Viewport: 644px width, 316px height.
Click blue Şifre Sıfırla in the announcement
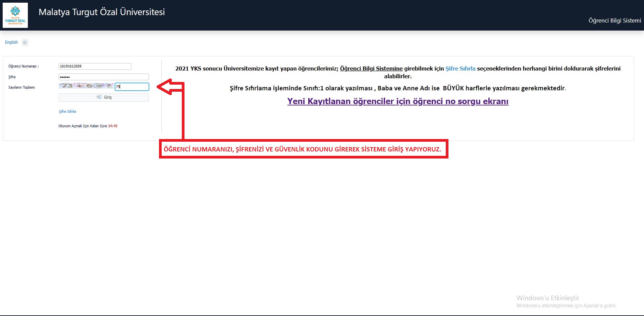[460, 69]
